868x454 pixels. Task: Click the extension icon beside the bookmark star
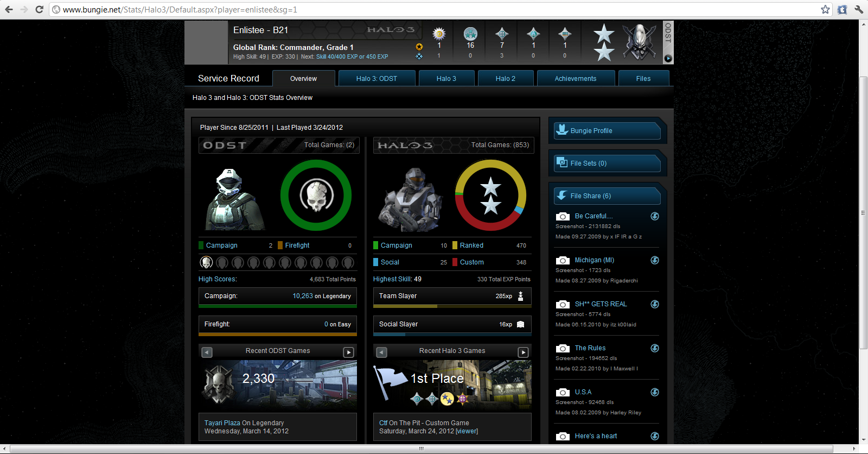pos(842,9)
